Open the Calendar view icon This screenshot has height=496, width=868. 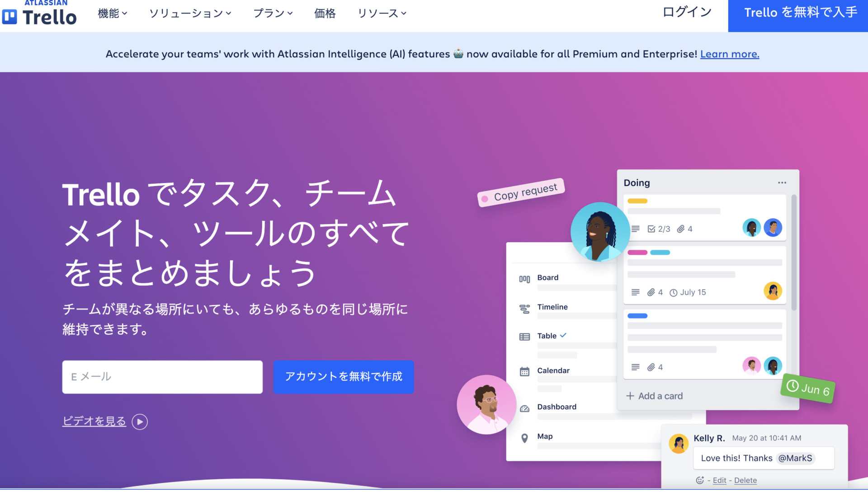click(524, 371)
